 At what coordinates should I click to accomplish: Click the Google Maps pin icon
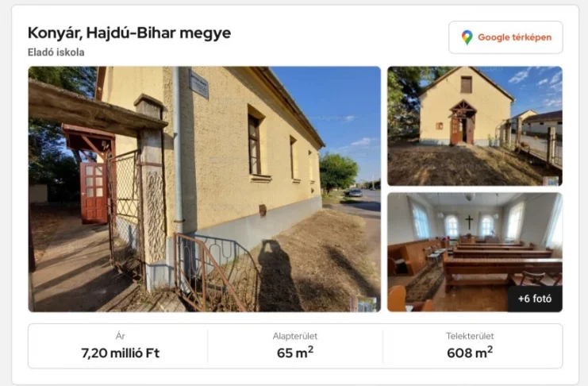[x=467, y=37]
